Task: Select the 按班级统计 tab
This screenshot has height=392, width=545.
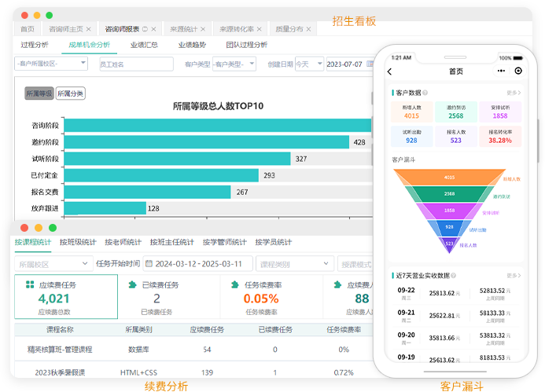Action: pos(78,242)
